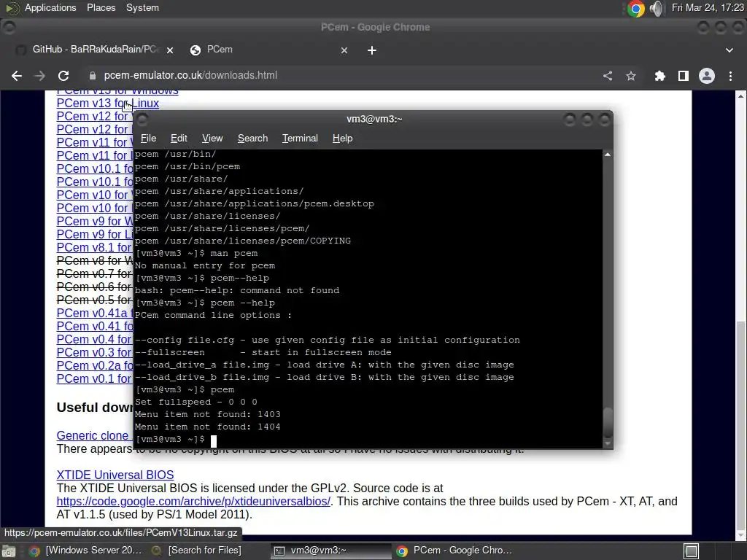The height and width of the screenshot is (560, 747).
Task: Switch to Windows Server taskbar window
Action: click(86, 551)
